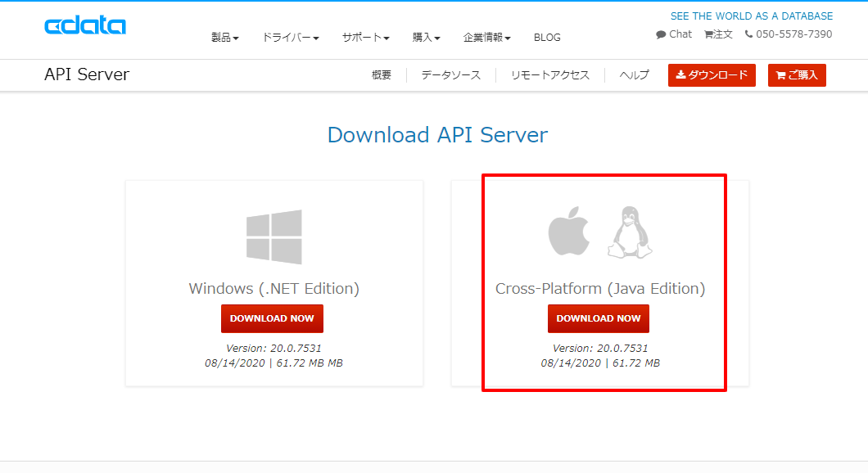868x473 pixels.
Task: Click the red ダウンロード button
Action: coord(712,75)
